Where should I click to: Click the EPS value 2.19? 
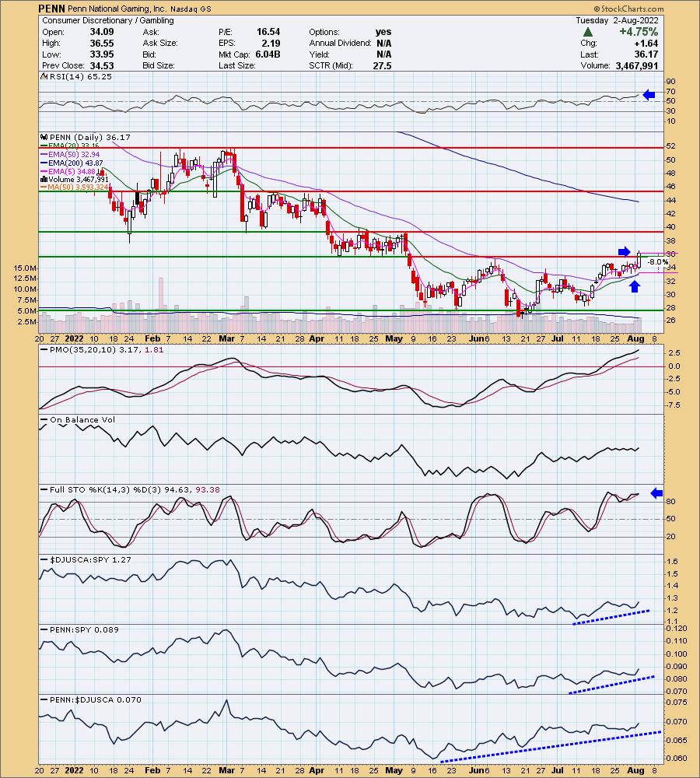[x=271, y=43]
